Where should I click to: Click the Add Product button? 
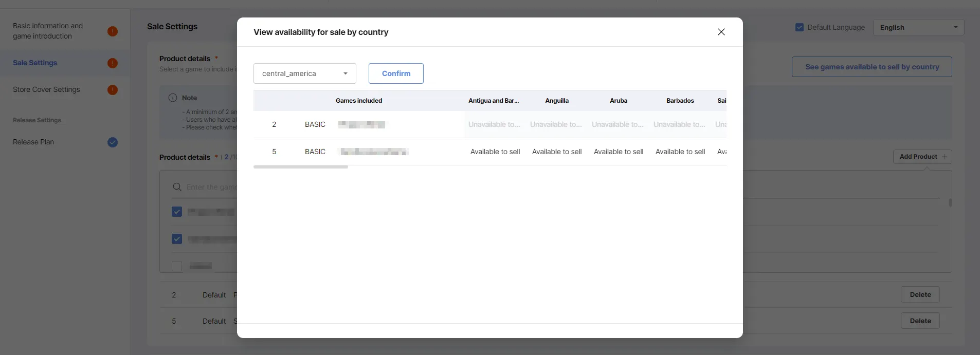click(x=922, y=157)
